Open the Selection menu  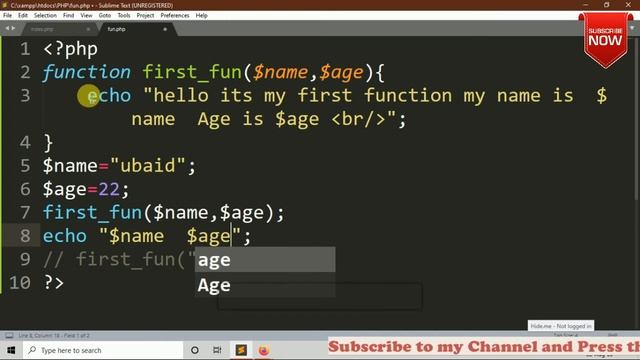pyautogui.click(x=45, y=16)
